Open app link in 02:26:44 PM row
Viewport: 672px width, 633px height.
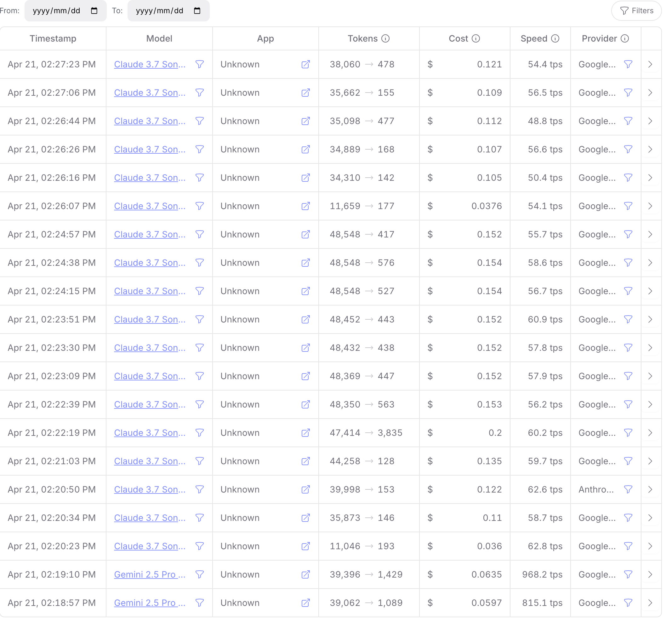pyautogui.click(x=305, y=121)
